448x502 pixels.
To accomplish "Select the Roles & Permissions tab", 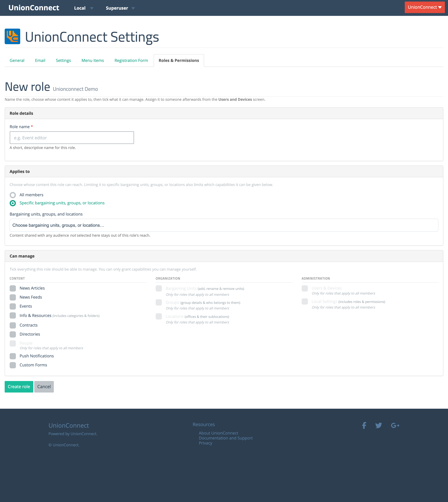I will pyautogui.click(x=179, y=60).
